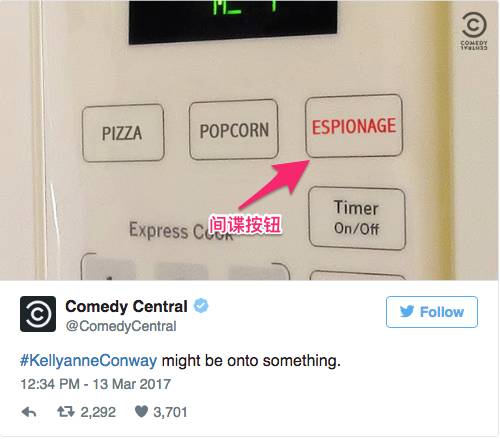
Task: Click the retweet icon
Action: pos(66,412)
